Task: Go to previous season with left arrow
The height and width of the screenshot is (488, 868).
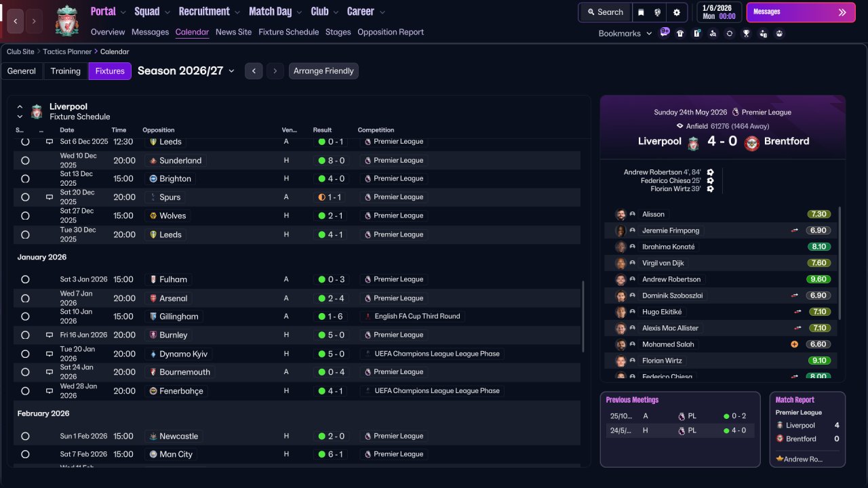Action: 254,71
